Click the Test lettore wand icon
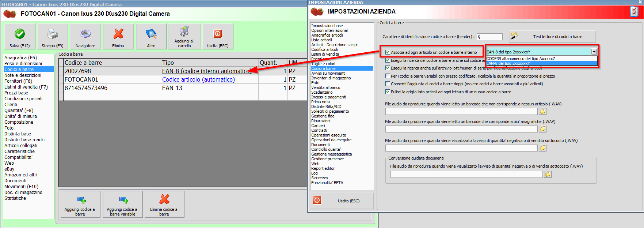 coord(514,36)
